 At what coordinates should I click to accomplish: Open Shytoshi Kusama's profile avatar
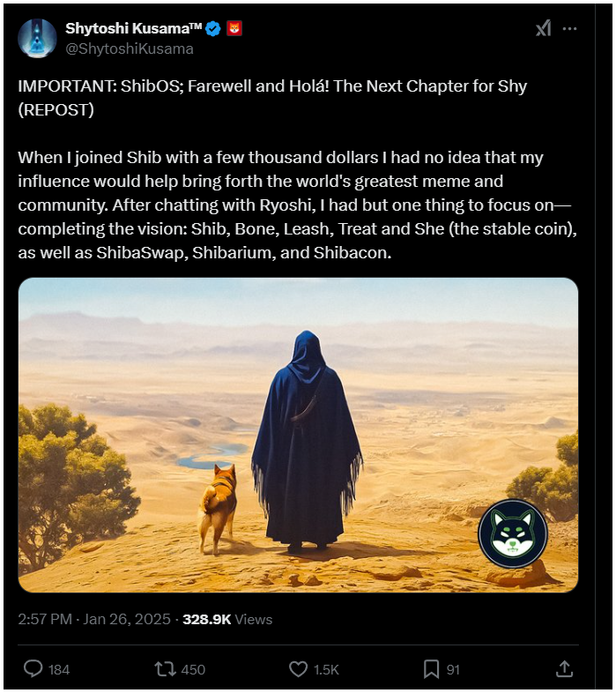37,39
